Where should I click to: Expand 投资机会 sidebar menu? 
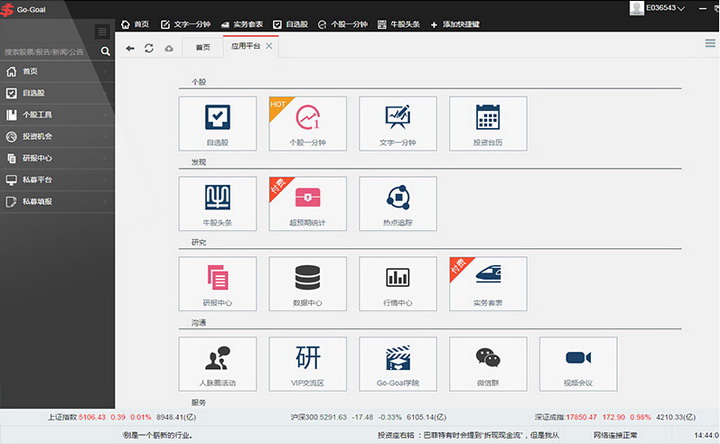click(x=57, y=136)
